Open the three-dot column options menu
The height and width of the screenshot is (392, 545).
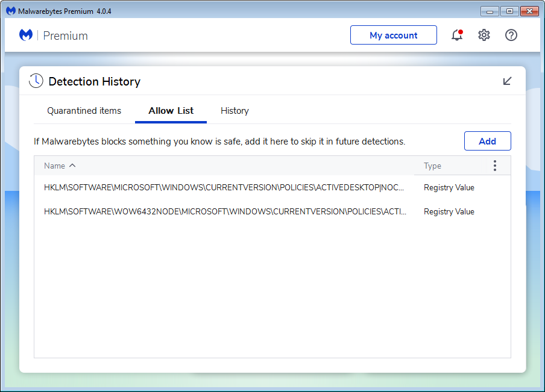(x=495, y=166)
